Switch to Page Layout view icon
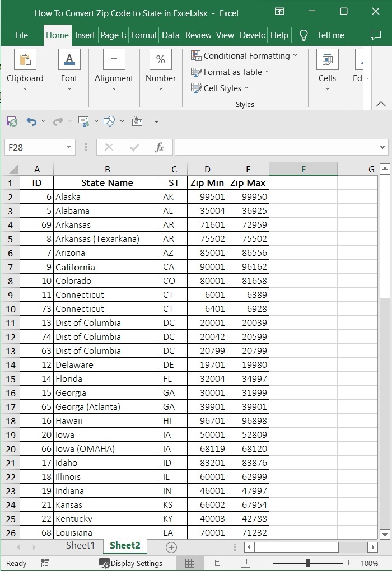 pyautogui.click(x=217, y=563)
